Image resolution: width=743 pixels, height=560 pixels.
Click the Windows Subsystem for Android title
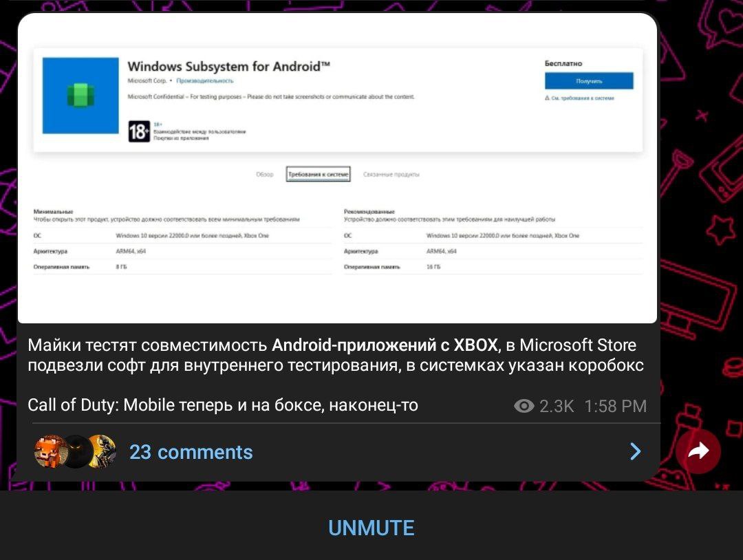pyautogui.click(x=228, y=66)
